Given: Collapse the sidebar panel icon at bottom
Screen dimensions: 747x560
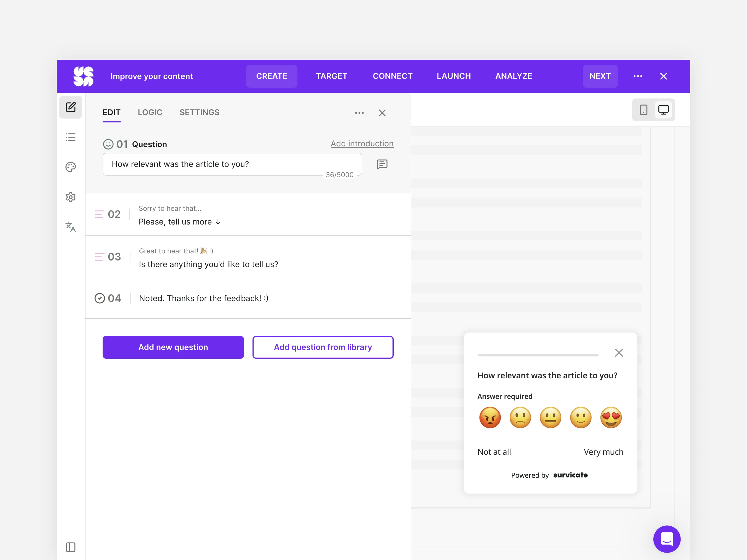Looking at the screenshot, I should pyautogui.click(x=70, y=547).
